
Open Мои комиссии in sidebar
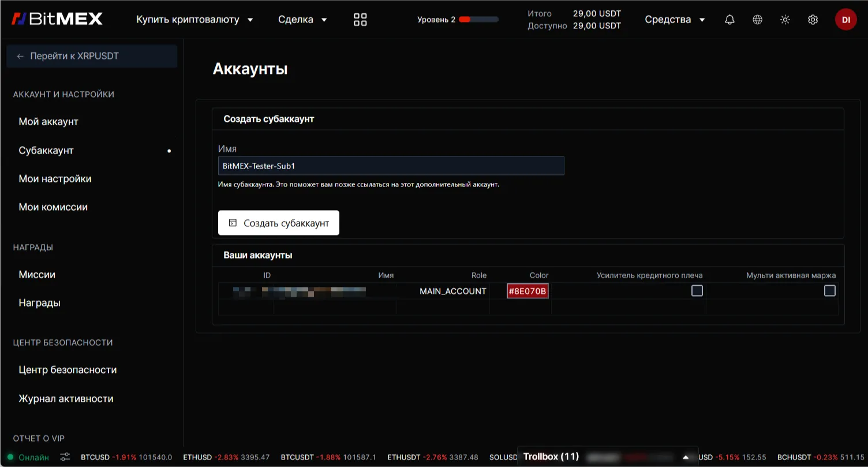coord(53,207)
